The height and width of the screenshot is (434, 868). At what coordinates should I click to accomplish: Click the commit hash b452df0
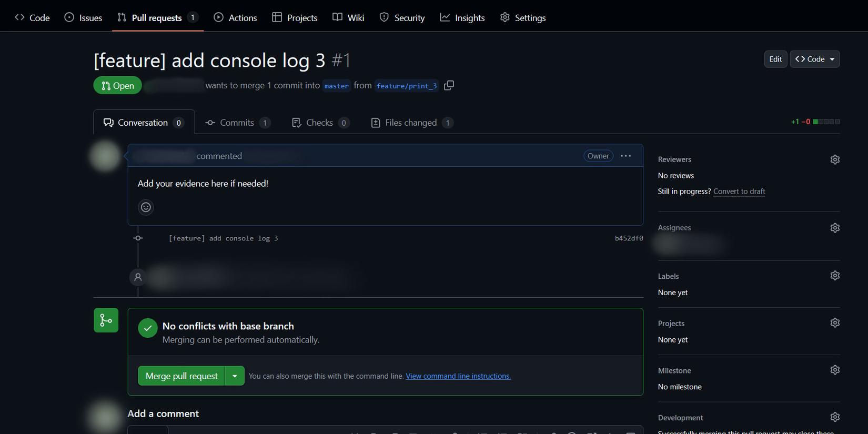(629, 238)
